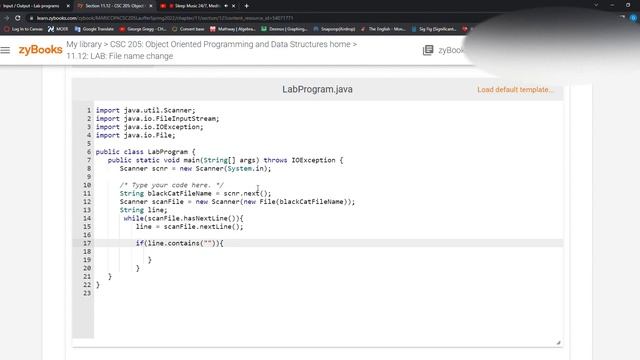Open George Gregg YouTube bookmark
Screen dimensions: 640x360
(143, 29)
